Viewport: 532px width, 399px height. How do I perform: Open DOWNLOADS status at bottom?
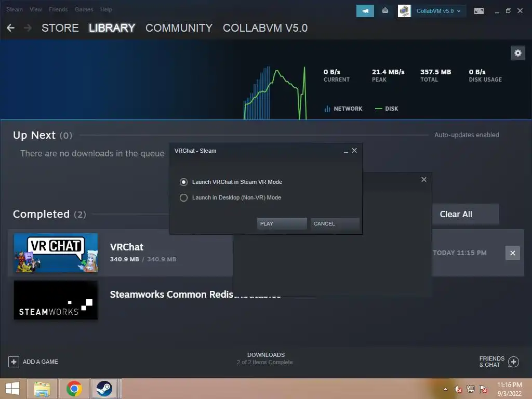click(x=265, y=358)
